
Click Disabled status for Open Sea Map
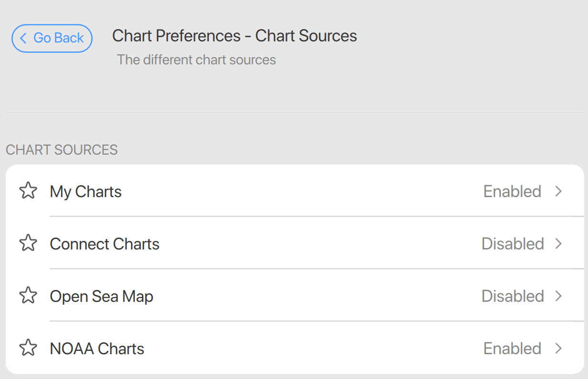(x=513, y=296)
